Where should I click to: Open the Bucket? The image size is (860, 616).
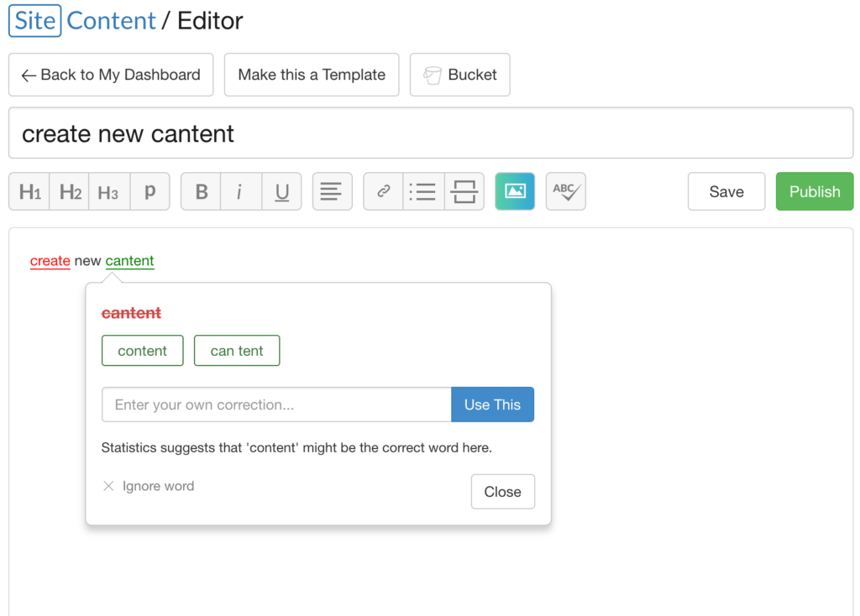tap(459, 75)
